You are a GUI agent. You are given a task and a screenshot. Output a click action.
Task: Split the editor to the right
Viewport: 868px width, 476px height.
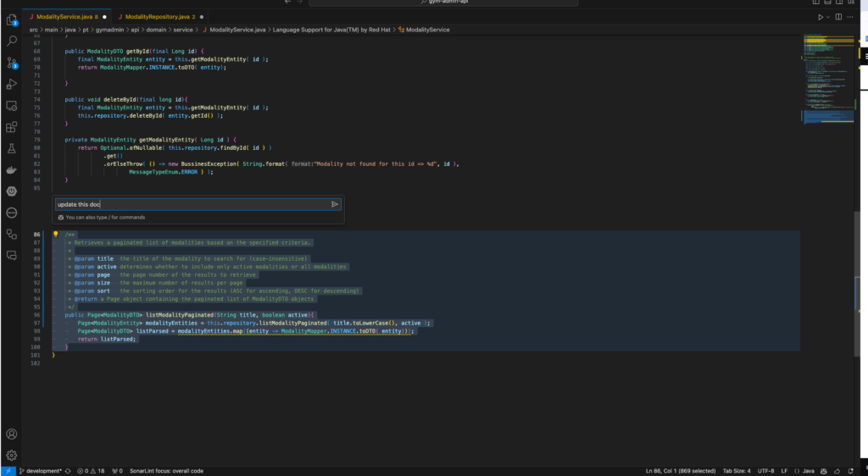pos(838,17)
